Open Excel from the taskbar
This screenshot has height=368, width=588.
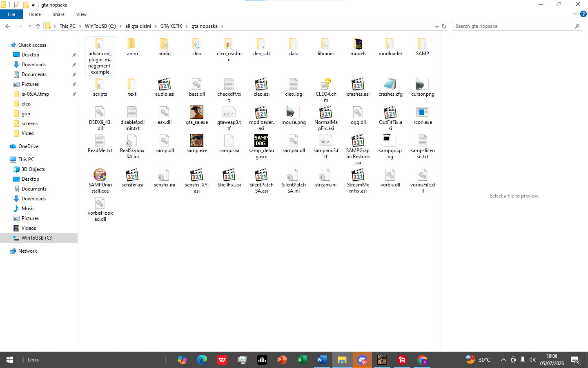pos(302,360)
